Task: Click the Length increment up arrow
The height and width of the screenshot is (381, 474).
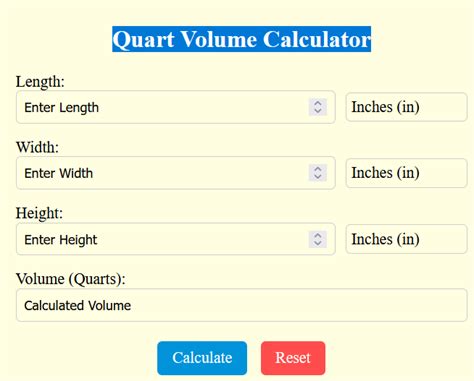Action: point(318,103)
